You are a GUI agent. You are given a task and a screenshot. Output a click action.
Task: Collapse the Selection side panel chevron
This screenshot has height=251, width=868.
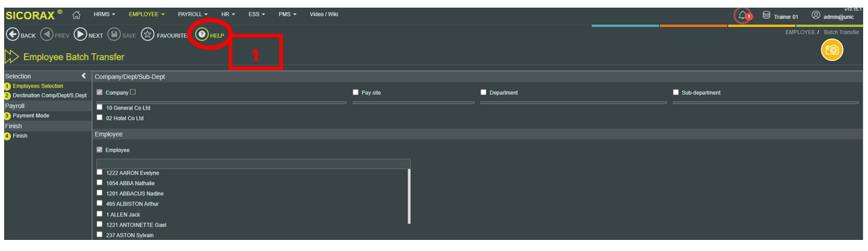[x=84, y=76]
